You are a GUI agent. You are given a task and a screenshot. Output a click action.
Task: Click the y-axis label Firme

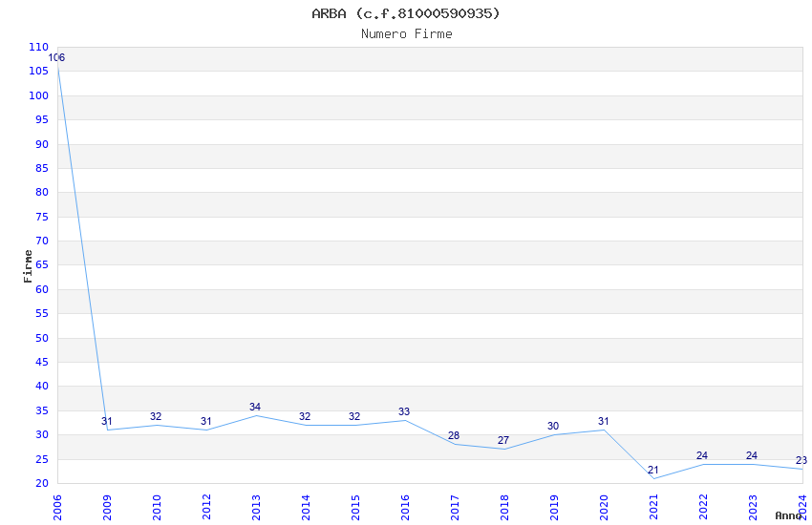28,266
